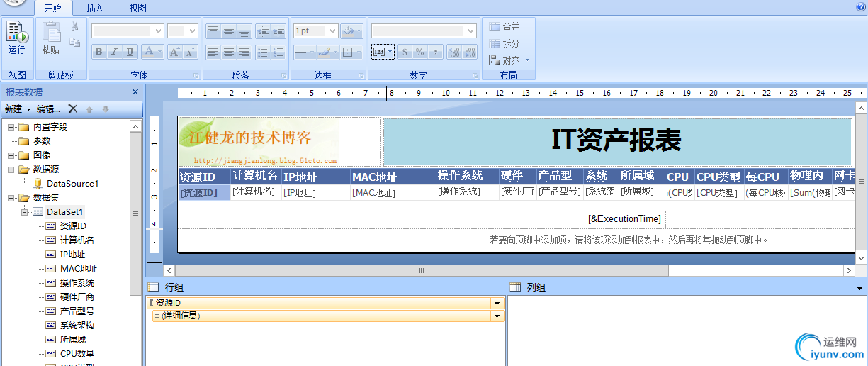This screenshot has height=366, width=868.
Task: Click the decrease decimal places icon
Action: tap(470, 52)
